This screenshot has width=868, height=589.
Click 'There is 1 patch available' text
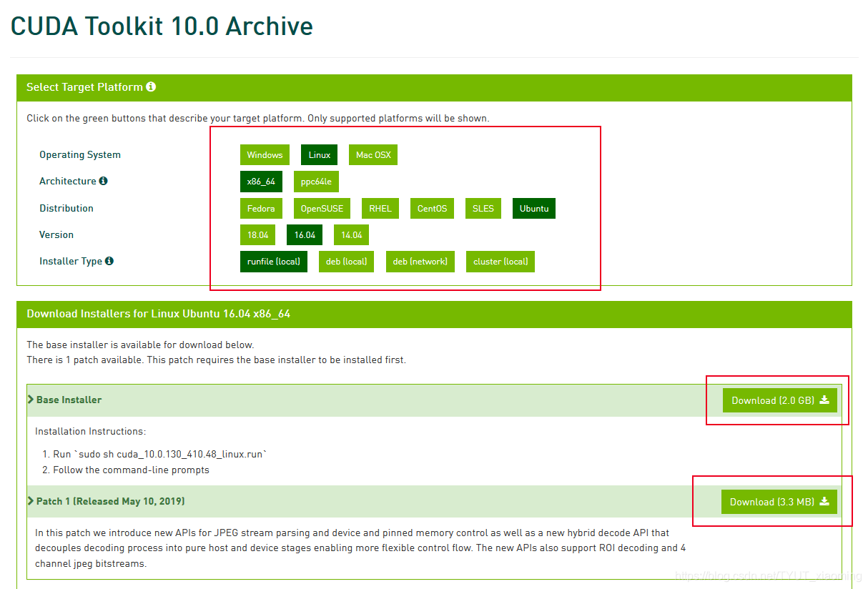click(x=85, y=360)
